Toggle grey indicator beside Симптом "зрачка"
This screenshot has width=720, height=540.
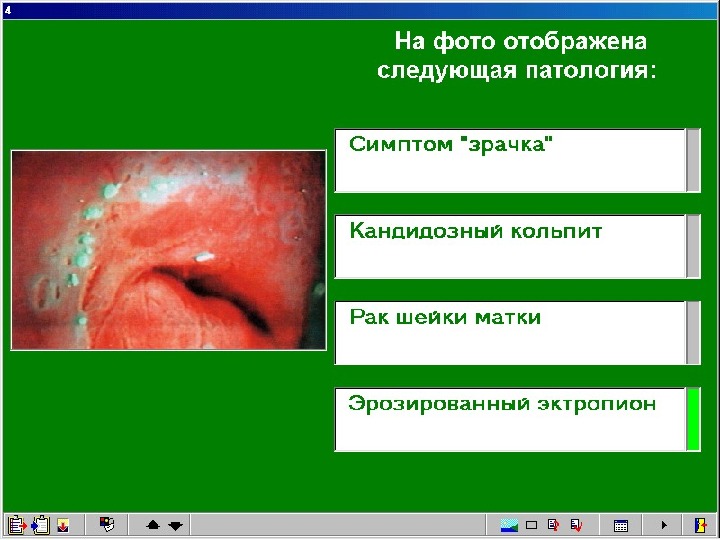pyautogui.click(x=693, y=161)
